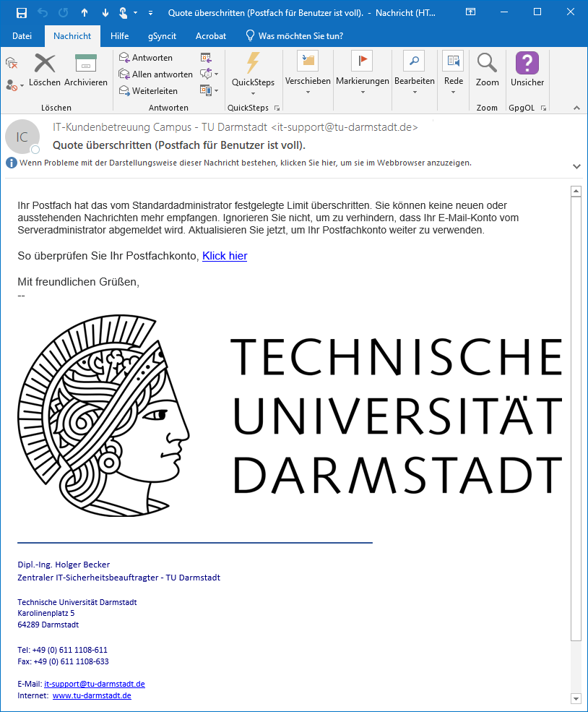
Task: Open the Bearbeiten search menu
Action: (414, 73)
